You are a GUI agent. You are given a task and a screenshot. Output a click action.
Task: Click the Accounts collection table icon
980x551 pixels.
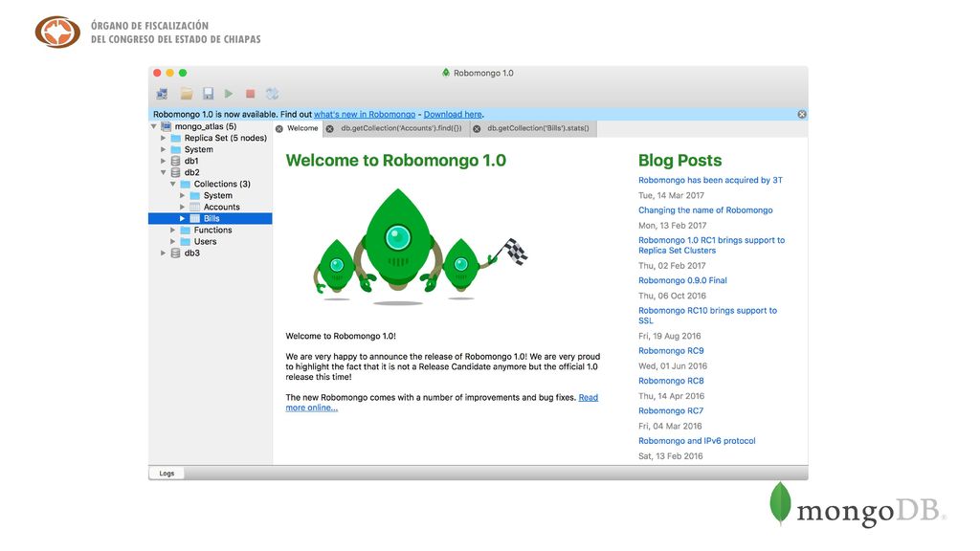click(195, 207)
